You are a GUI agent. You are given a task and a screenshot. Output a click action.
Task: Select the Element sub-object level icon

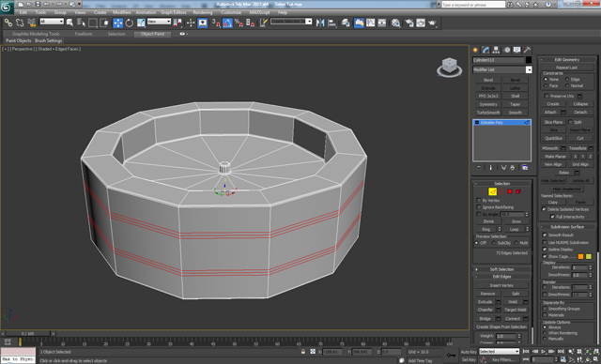pyautogui.click(x=517, y=191)
